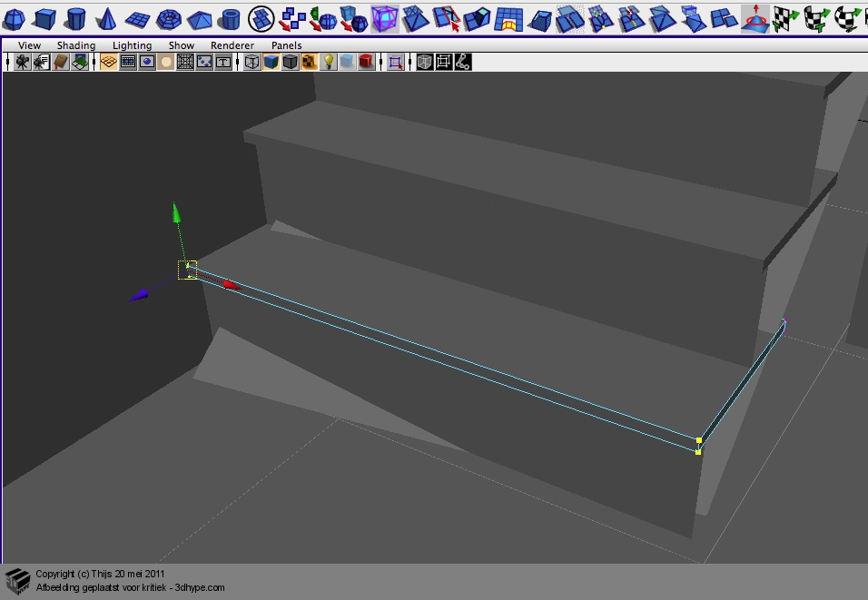The height and width of the screenshot is (600, 868).
Task: Click the Smooth polygon shelf icon
Action: (354, 19)
